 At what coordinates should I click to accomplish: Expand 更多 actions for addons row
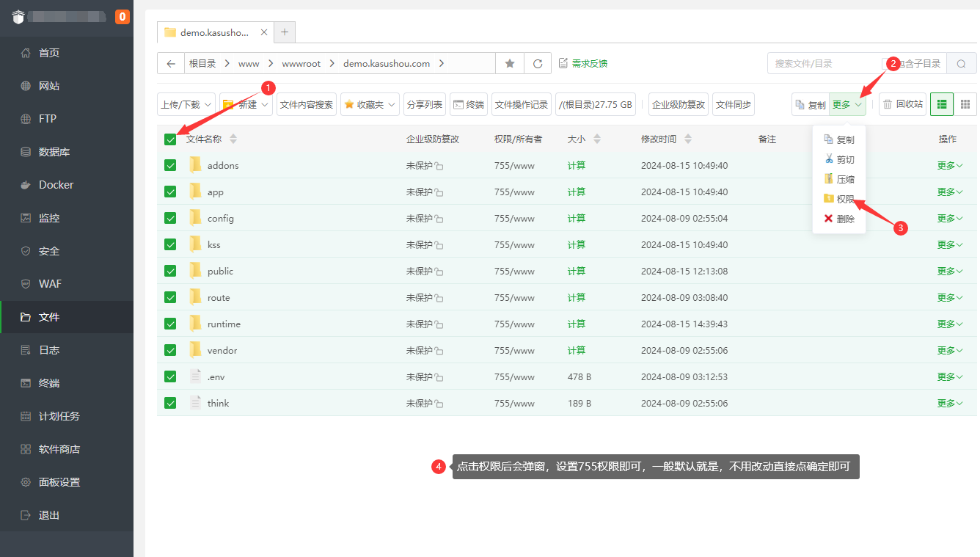[951, 166]
